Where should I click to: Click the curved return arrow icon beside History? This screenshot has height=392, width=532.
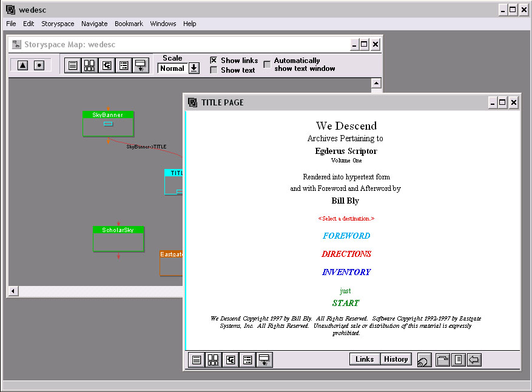424,359
